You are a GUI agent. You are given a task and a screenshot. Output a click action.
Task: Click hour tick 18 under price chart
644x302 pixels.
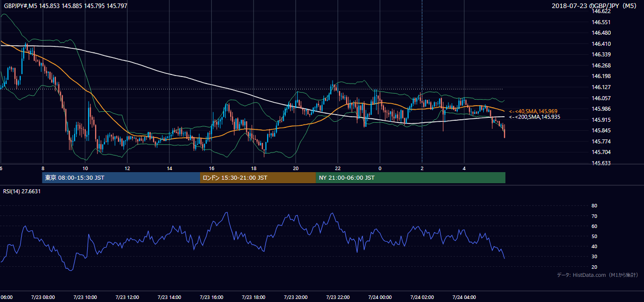pos(253,168)
